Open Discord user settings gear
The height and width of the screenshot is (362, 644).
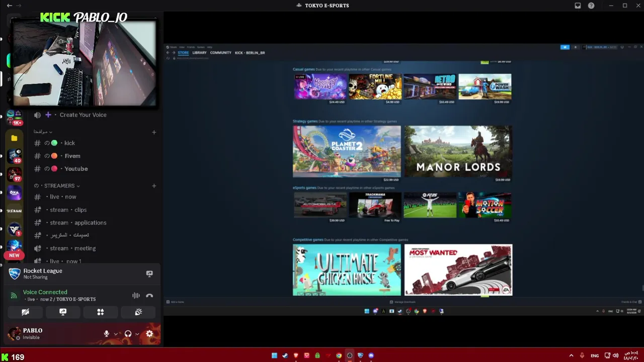[x=149, y=333]
